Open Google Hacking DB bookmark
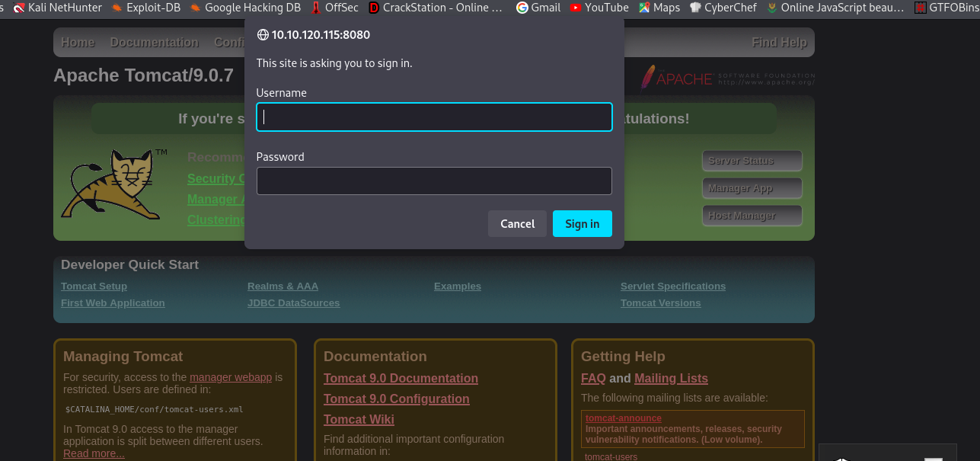The image size is (980, 461). [x=244, y=8]
